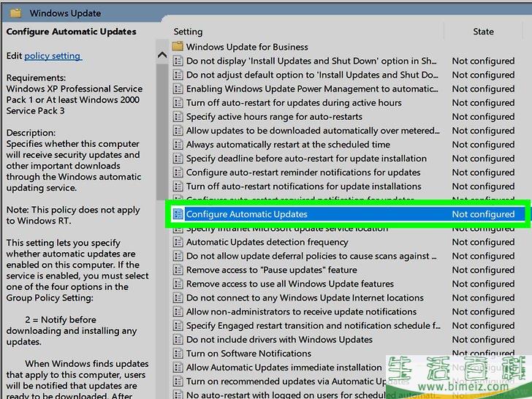
Task: Click icon of 'Allow updates over metered' policy
Action: (178, 131)
